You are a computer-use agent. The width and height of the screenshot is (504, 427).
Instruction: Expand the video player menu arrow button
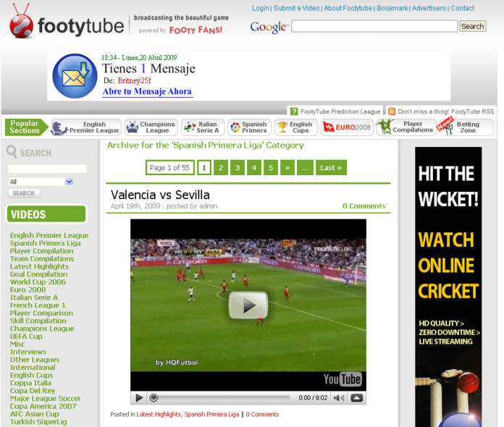(x=356, y=398)
